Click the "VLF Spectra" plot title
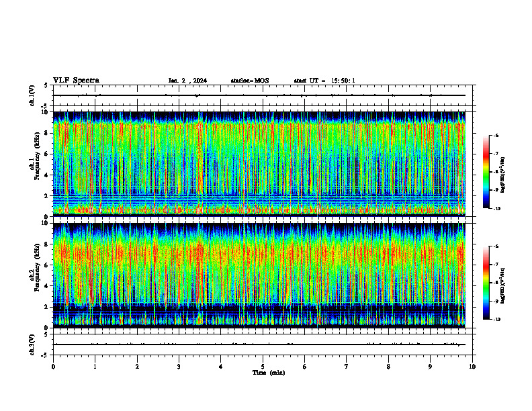 (x=76, y=81)
